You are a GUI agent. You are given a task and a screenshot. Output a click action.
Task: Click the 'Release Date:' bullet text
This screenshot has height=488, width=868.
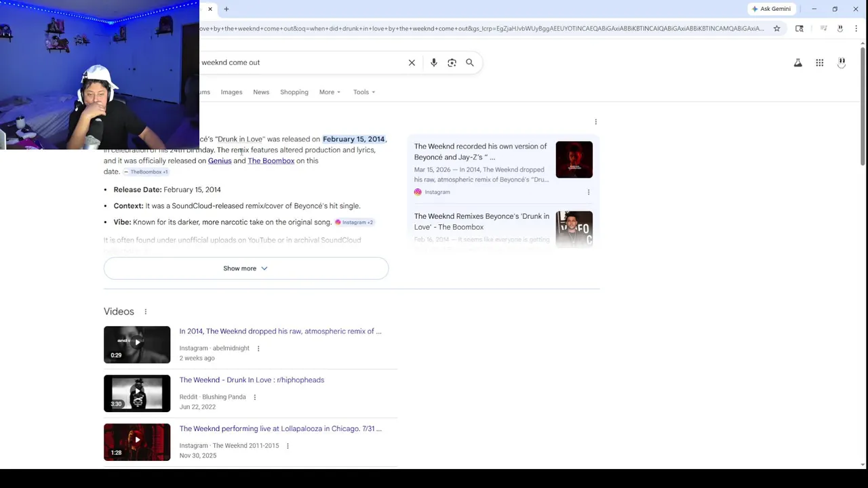coord(138,190)
